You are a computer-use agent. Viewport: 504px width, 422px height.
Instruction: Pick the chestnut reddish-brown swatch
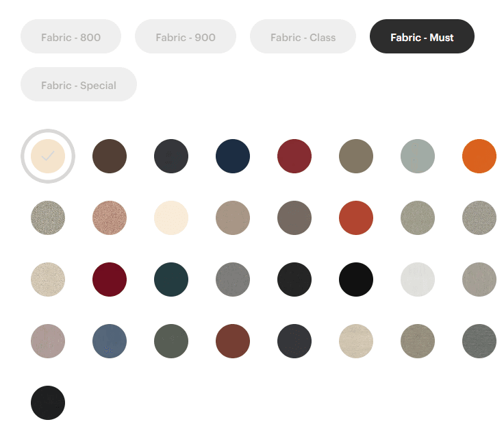[x=233, y=341]
